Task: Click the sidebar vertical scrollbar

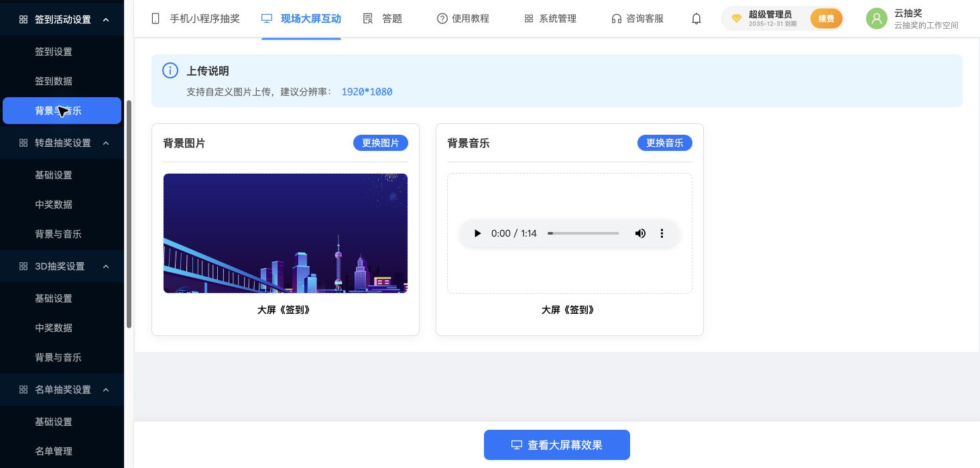Action: click(x=129, y=215)
